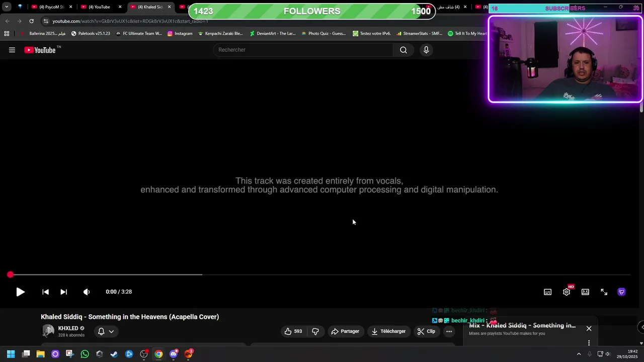Open the tab search dropdown arrow
The image size is (644, 362).
pyautogui.click(x=7, y=7)
